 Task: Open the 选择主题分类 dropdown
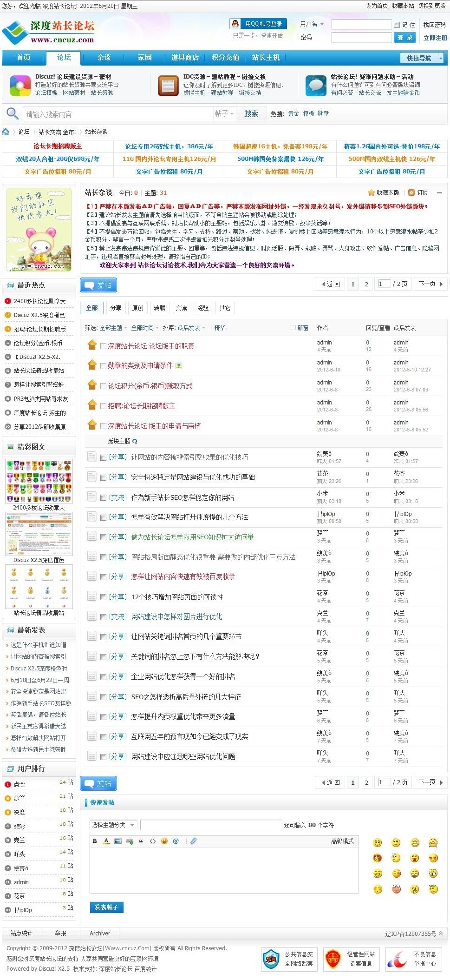(113, 825)
